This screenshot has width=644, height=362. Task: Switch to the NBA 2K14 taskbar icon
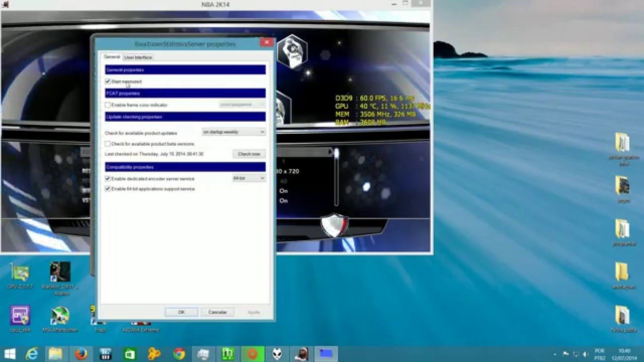302,354
